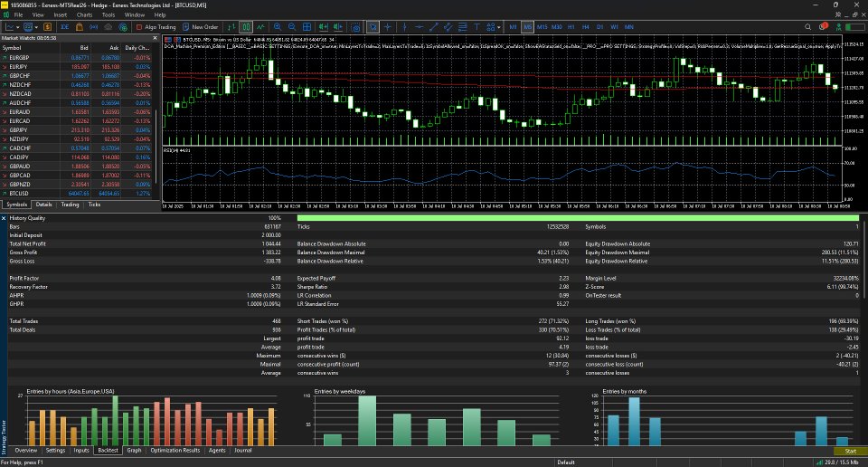Select the cursor pointer tool
The image size is (868, 467).
(373, 26)
